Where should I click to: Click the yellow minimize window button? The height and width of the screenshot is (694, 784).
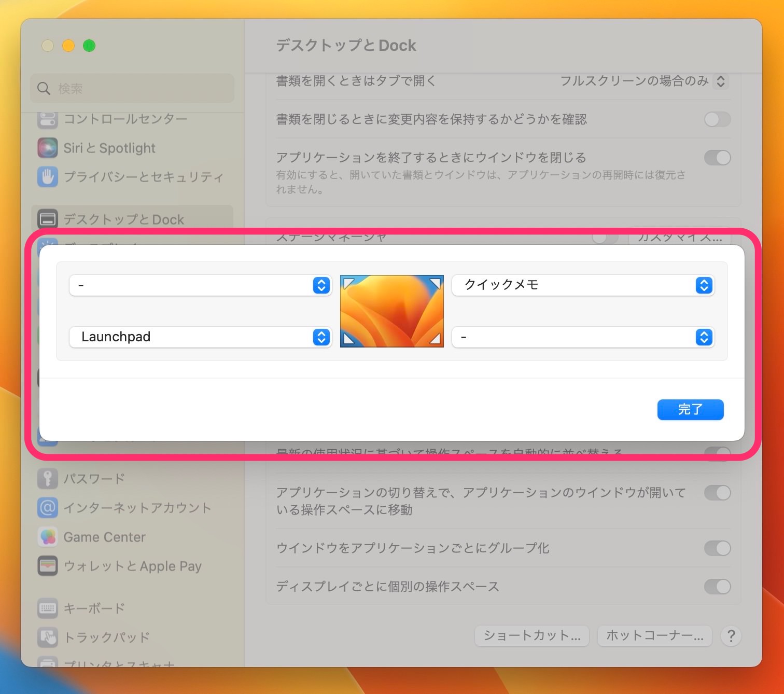(x=68, y=46)
